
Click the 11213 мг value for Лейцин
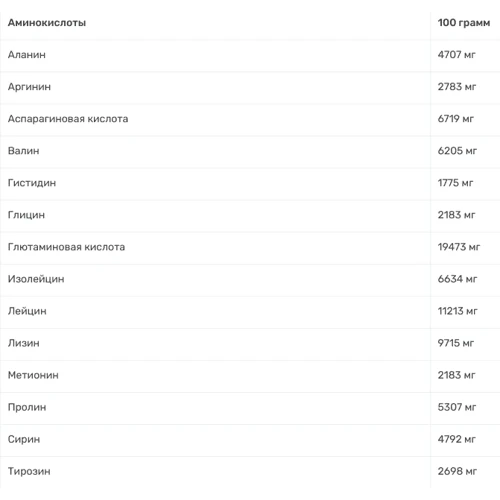coord(458,311)
